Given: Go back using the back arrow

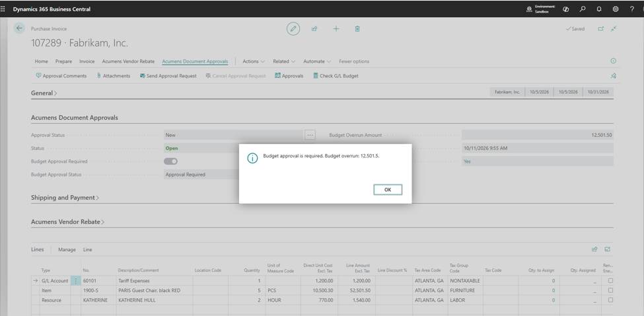Looking at the screenshot, I should (19, 28).
